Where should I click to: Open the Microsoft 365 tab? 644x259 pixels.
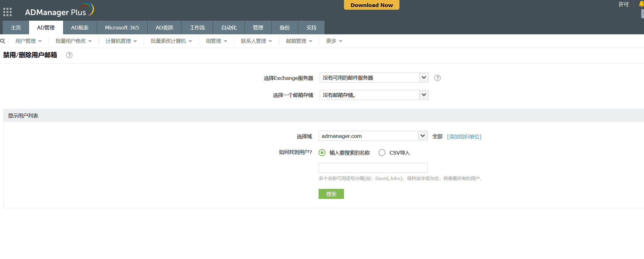pos(122,28)
